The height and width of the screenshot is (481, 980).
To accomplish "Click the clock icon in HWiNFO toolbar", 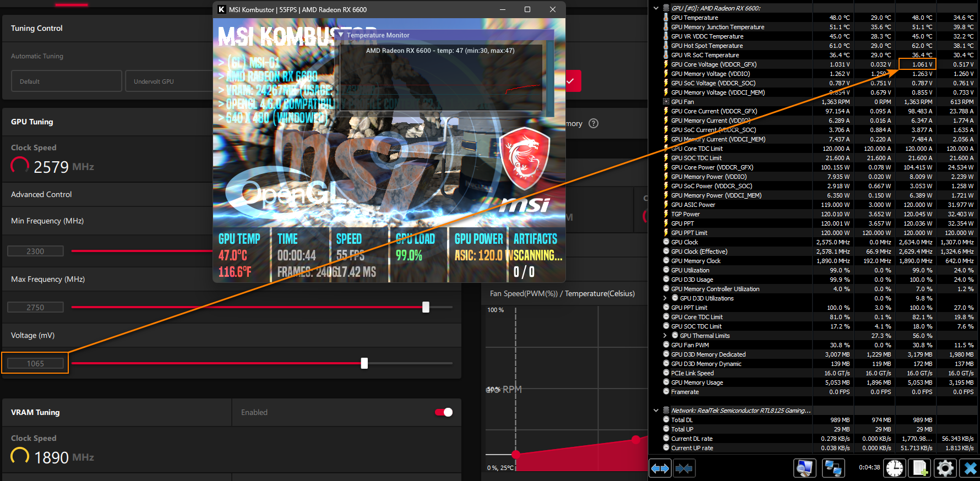I will click(894, 468).
